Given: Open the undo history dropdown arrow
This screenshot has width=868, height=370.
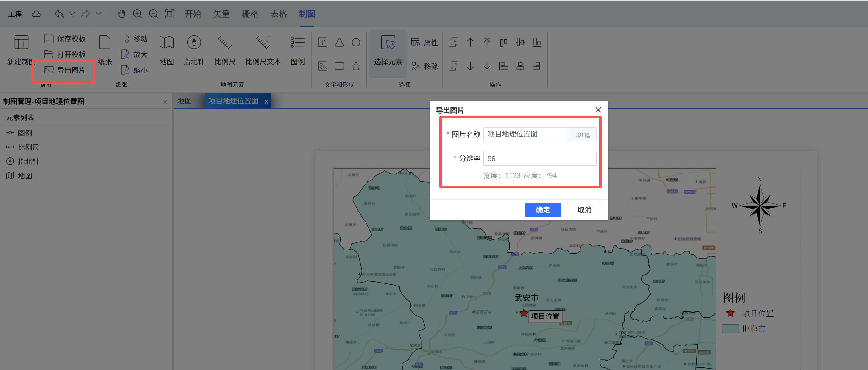Looking at the screenshot, I should [72, 14].
